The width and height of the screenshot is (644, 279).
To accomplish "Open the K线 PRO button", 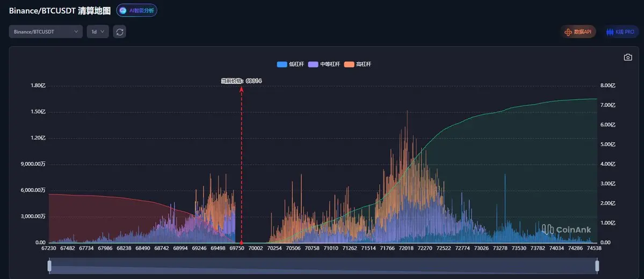I will click(620, 32).
